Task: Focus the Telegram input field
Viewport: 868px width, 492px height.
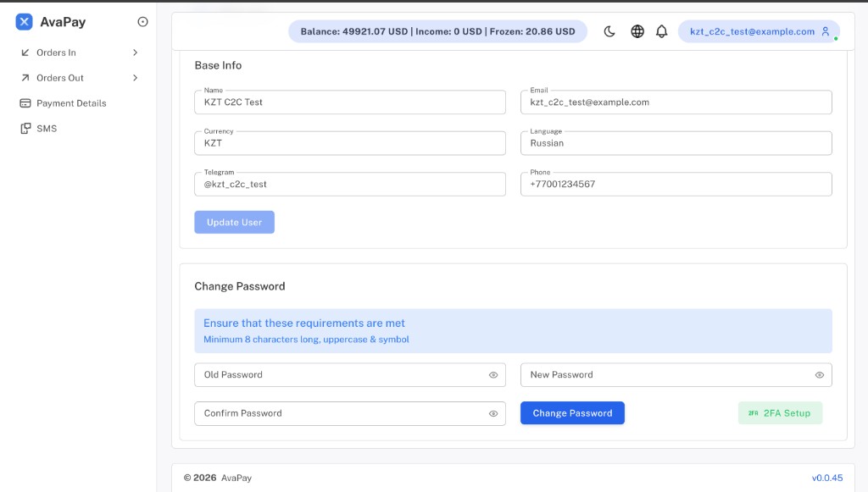Action: [350, 184]
